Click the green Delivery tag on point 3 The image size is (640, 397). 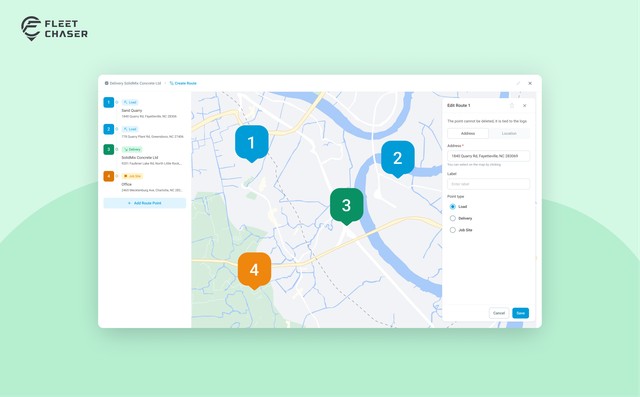tap(132, 149)
